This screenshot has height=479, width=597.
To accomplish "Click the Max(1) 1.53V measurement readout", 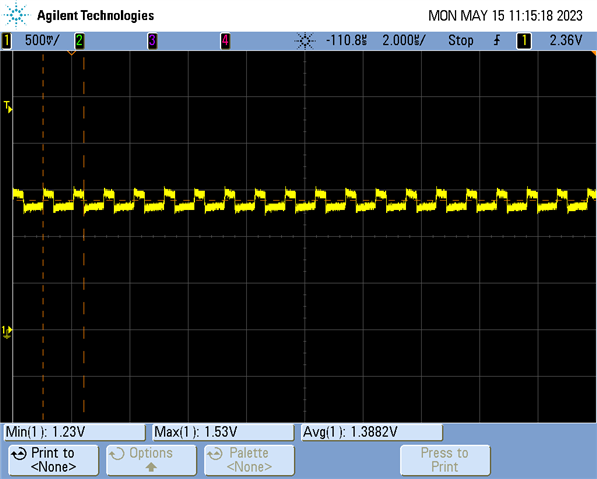I will pyautogui.click(x=223, y=432).
